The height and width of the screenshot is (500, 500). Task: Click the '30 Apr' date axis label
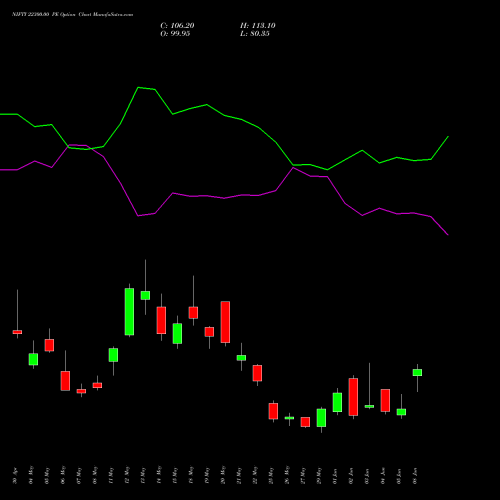pos(15,476)
